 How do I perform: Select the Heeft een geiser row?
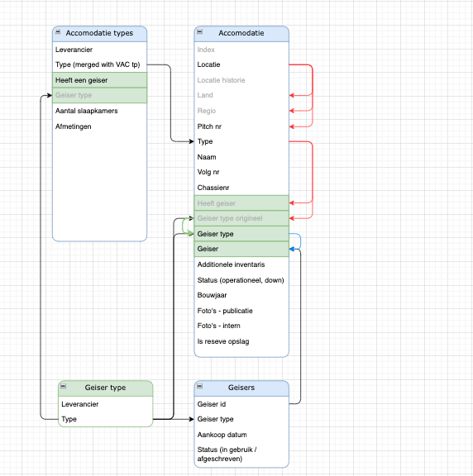coord(99,80)
